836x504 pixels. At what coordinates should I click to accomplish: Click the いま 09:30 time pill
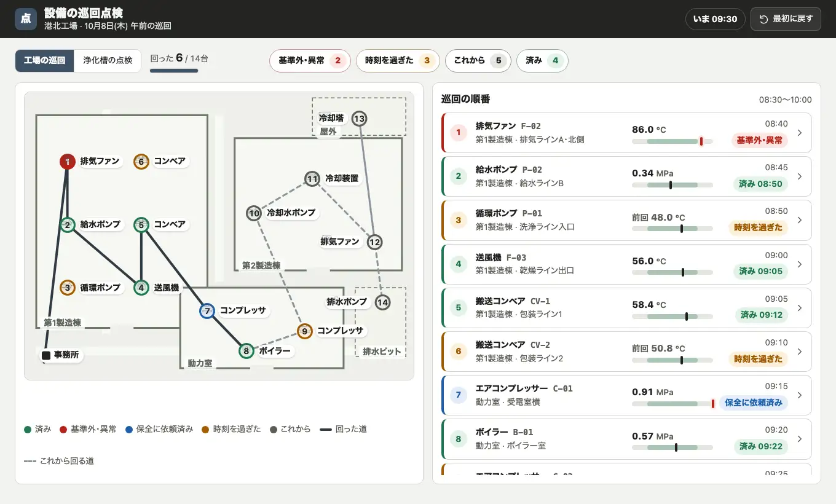716,19
